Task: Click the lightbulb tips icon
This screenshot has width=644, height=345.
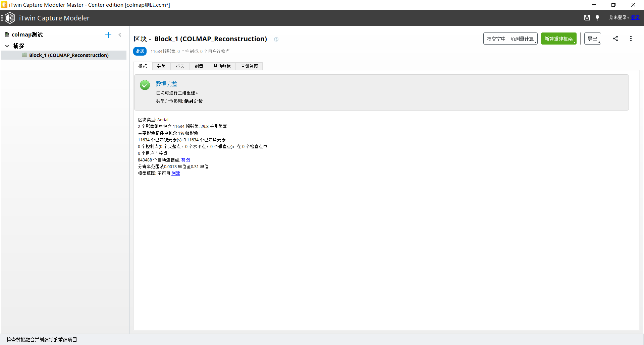Action: [x=597, y=18]
